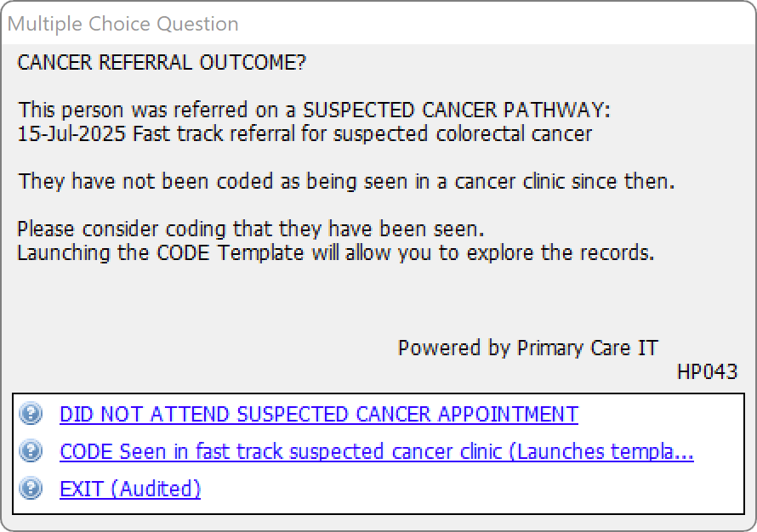Choose CODE Seen in fast track suspected cancer clinic
The image size is (757, 532).
377,451
